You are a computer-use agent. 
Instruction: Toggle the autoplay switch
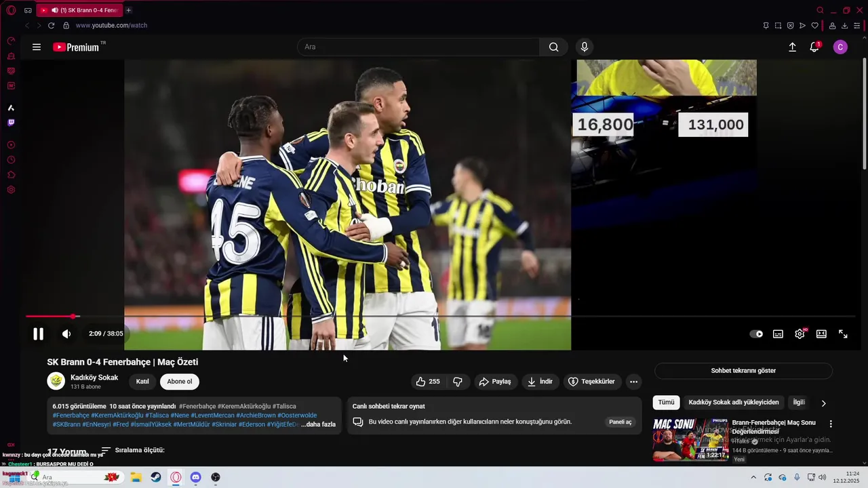click(x=756, y=333)
